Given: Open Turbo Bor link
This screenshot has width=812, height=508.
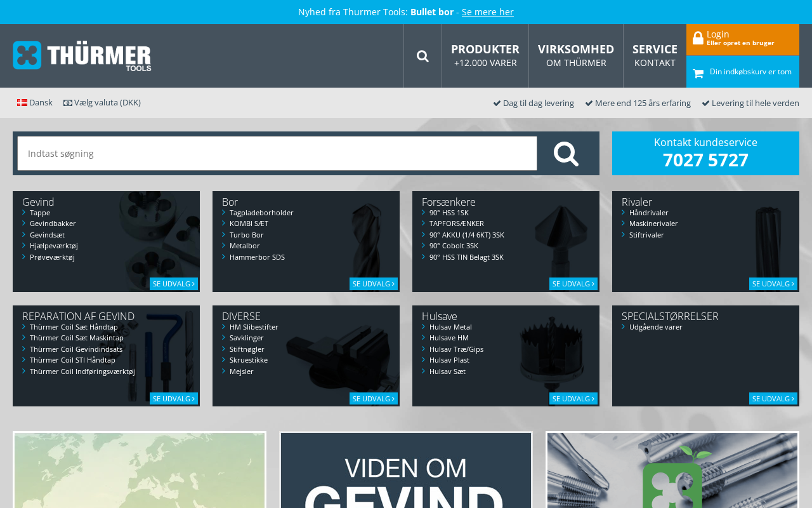Looking at the screenshot, I should [x=247, y=235].
